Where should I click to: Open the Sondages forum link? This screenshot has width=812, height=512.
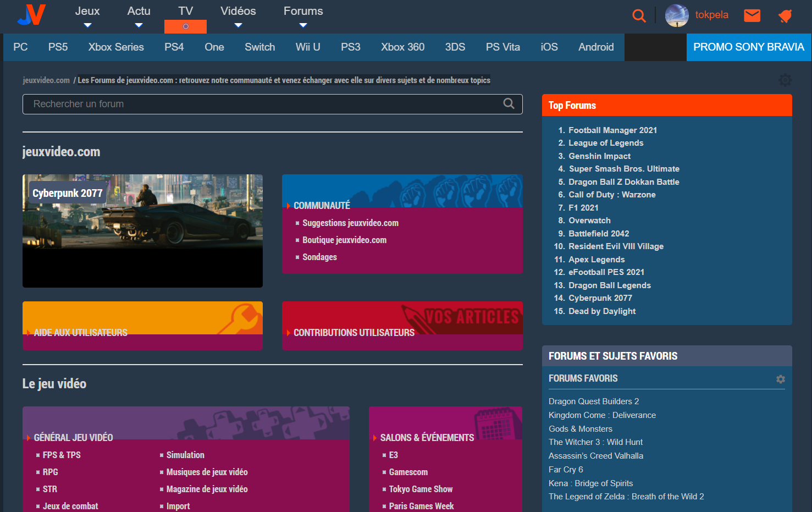point(319,257)
